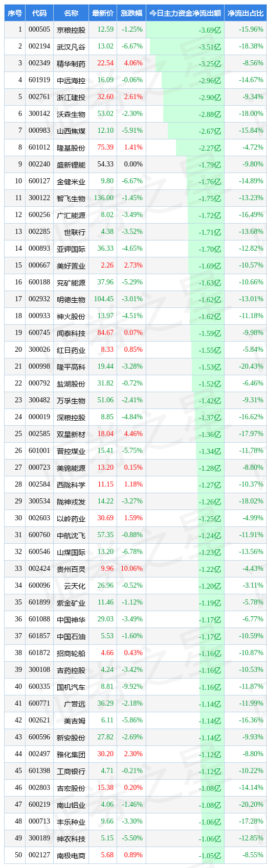Click 明德生物 price 104.45
267x868 pixels.
coord(104,299)
